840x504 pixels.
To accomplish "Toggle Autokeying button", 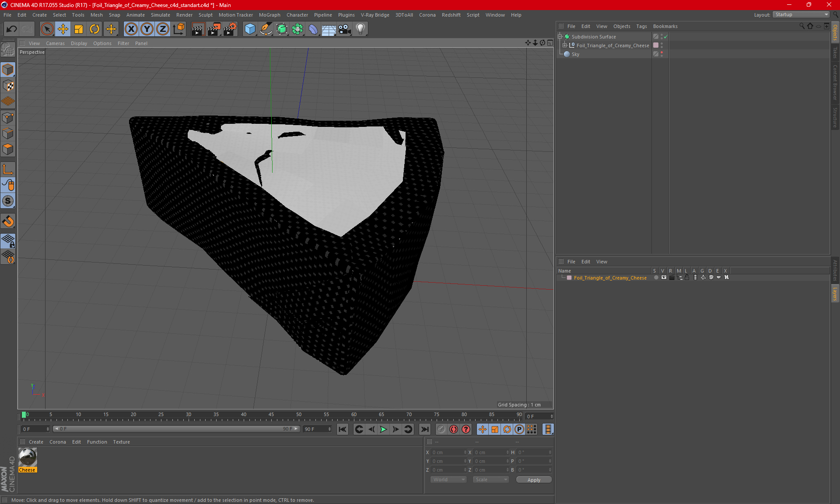I will 454,429.
